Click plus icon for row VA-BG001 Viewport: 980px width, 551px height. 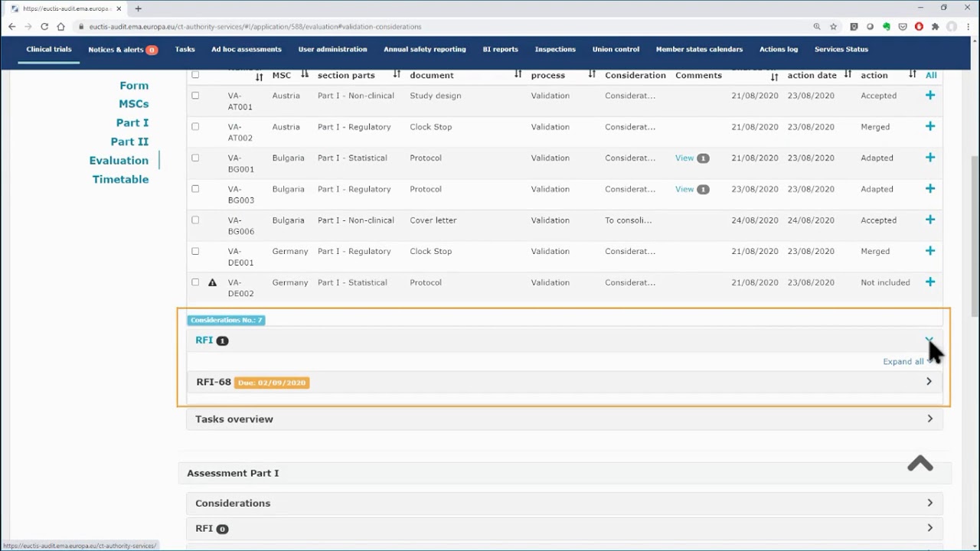929,158
